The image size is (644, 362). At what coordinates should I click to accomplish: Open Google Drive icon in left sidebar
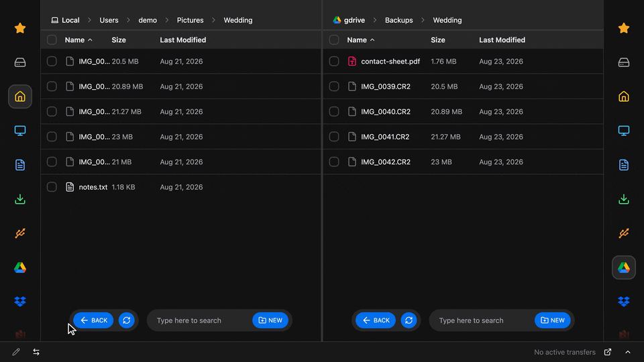pyautogui.click(x=20, y=267)
